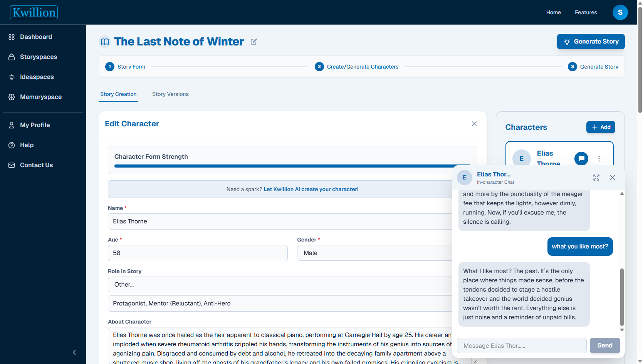Open the Dashboard from the sidebar

36,37
